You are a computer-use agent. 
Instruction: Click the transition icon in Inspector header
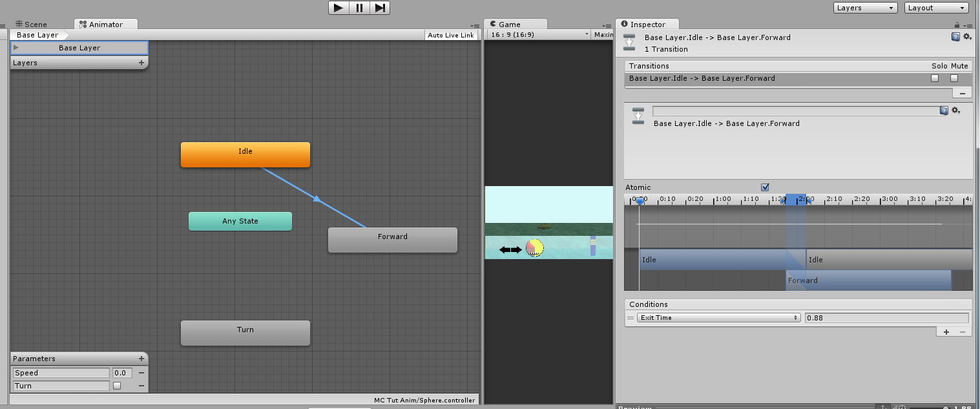click(x=629, y=43)
